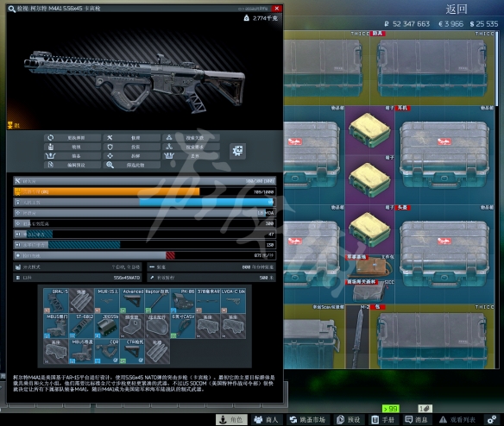Viewport: 504px width, 426px height.
Task: Open settings via the gears icon at bottom right
Action: [492, 420]
